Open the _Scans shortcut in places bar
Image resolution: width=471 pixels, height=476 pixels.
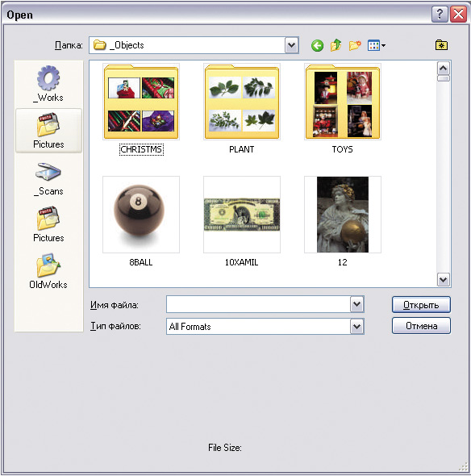click(48, 179)
